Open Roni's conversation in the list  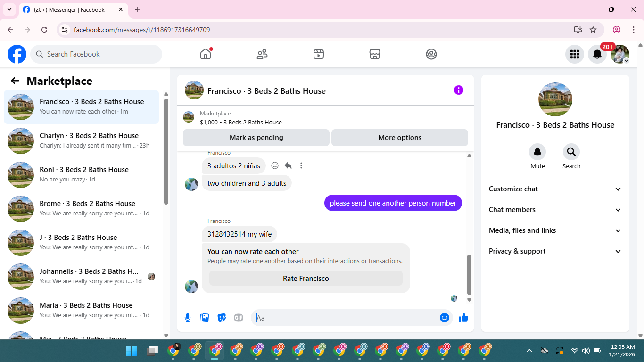coord(82,175)
